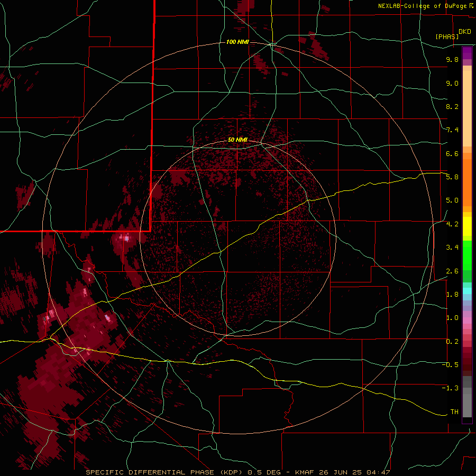The image size is (476, 476).
Task: Select the 9.0 value on color scale
Action: pos(452,83)
